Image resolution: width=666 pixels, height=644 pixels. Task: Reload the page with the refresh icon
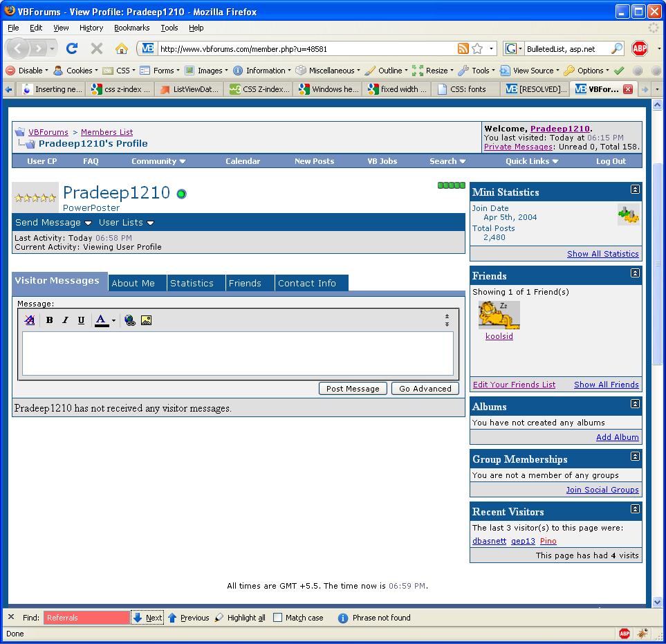72,48
